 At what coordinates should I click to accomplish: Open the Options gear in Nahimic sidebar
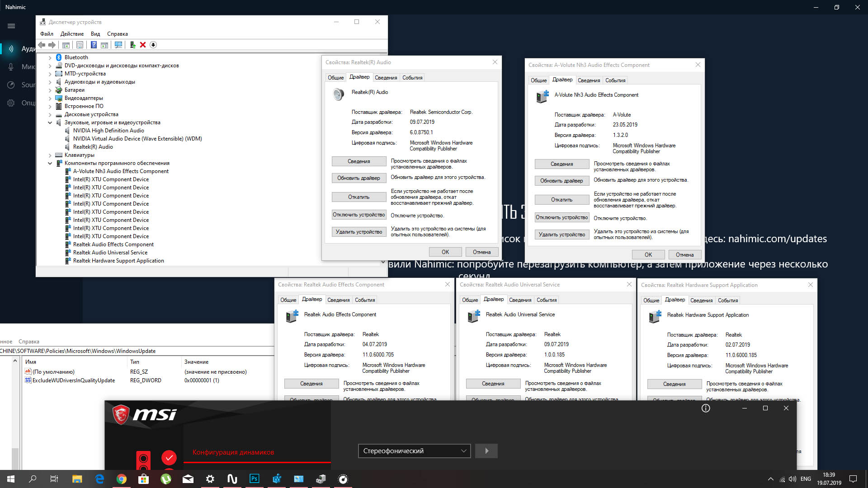[x=11, y=103]
